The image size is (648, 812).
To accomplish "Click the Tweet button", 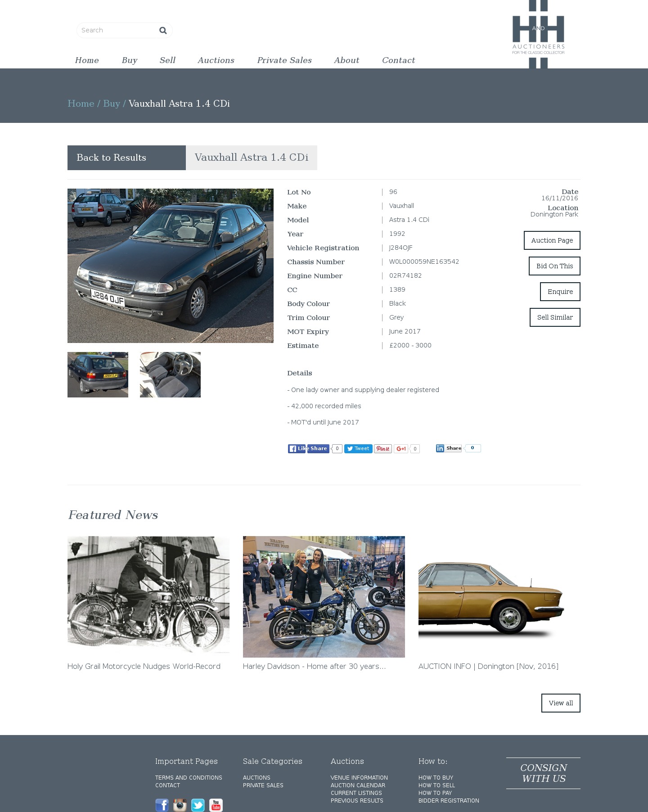I will 358,449.
